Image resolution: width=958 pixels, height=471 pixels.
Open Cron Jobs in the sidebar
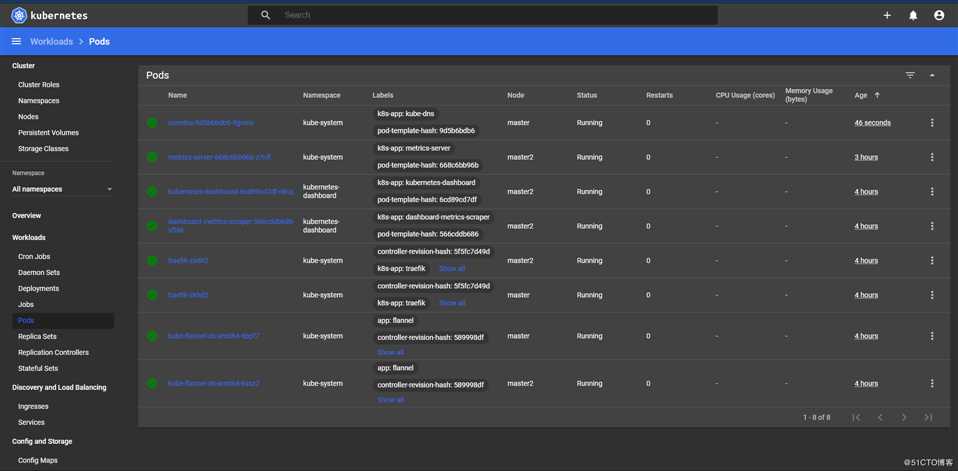click(34, 257)
